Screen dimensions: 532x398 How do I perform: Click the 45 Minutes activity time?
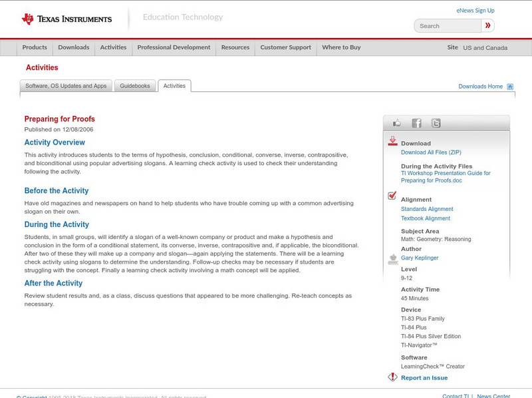(414, 298)
